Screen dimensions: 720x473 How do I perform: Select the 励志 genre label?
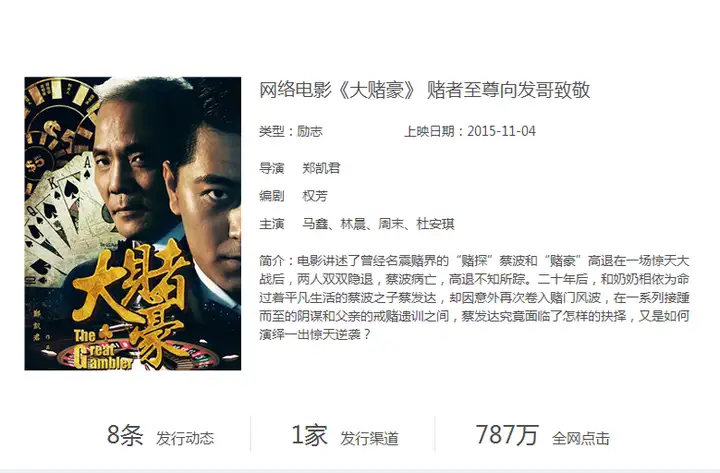[x=309, y=131]
